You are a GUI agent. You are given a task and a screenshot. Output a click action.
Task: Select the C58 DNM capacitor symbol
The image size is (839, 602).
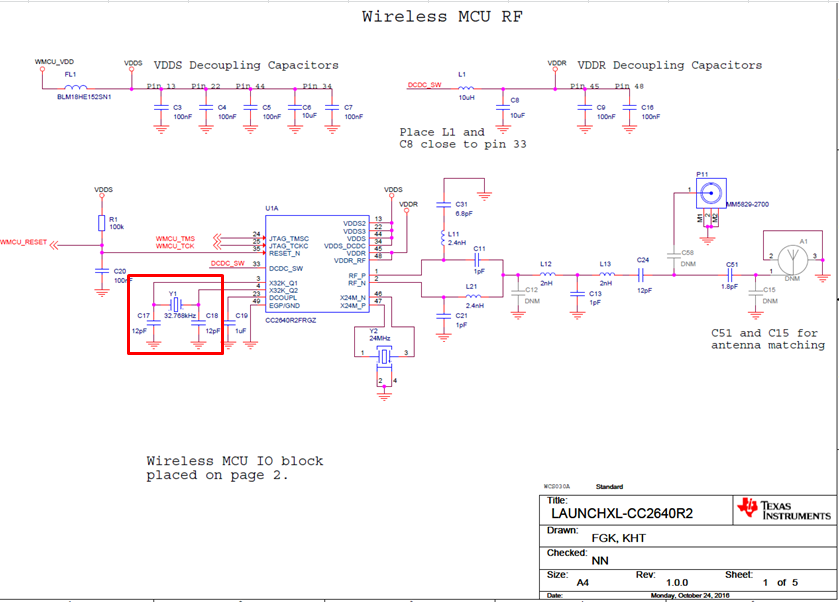674,256
